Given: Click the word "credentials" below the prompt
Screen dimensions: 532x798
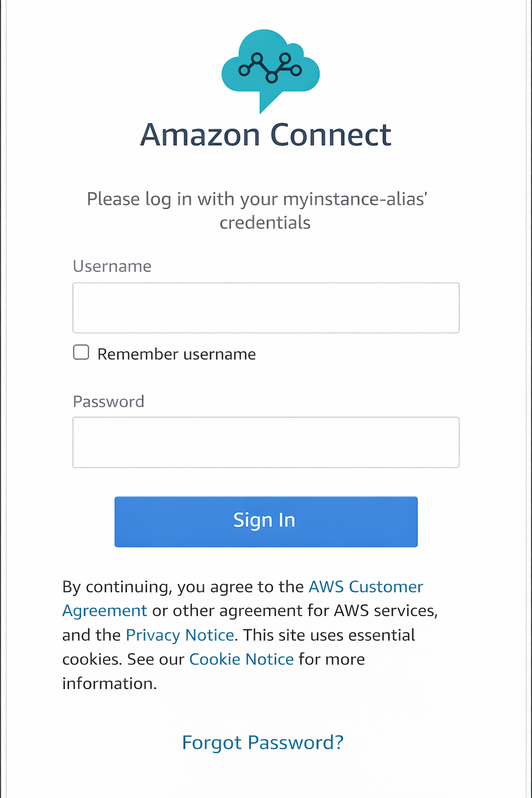Looking at the screenshot, I should (265, 223).
